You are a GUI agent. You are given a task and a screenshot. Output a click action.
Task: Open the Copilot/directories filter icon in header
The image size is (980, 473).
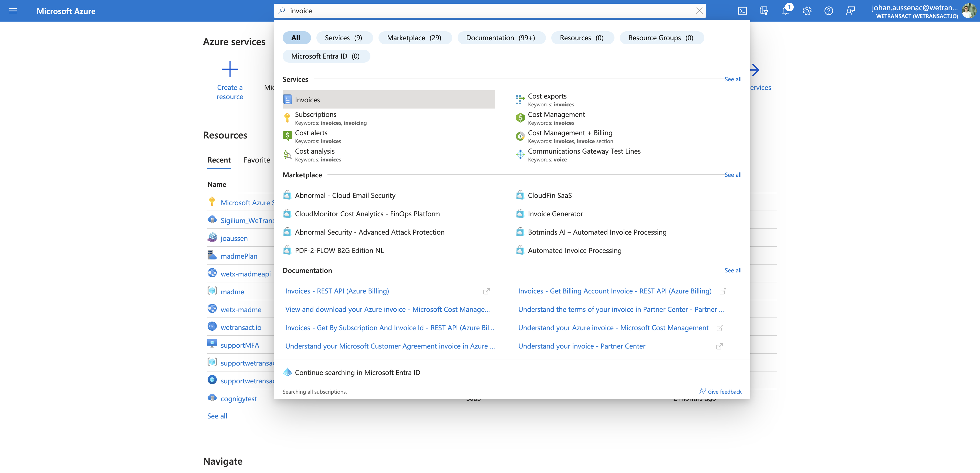click(764, 11)
